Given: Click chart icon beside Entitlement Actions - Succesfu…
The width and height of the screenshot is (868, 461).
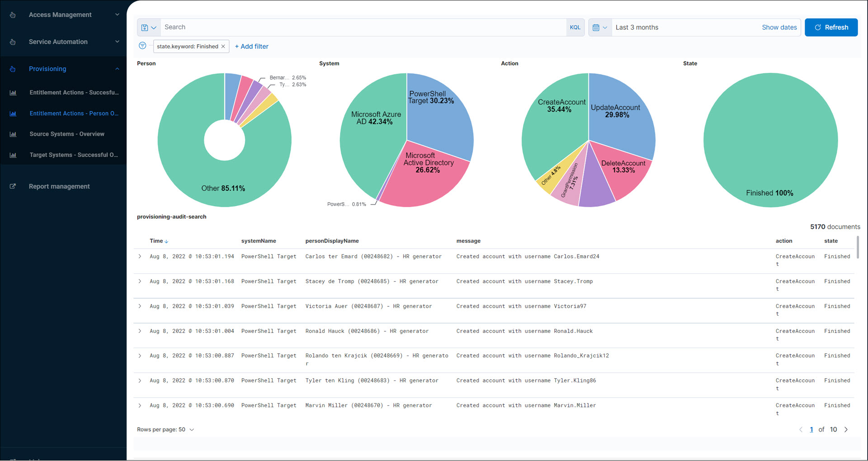Looking at the screenshot, I should [x=13, y=93].
